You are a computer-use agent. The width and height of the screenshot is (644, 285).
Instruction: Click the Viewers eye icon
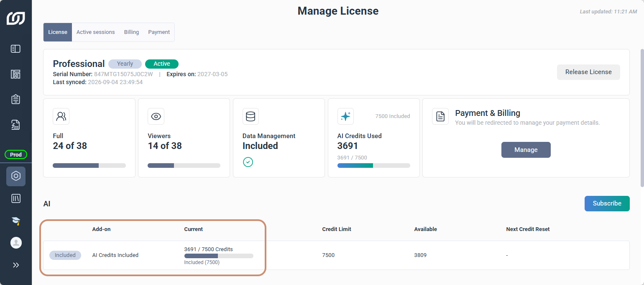[x=156, y=116]
